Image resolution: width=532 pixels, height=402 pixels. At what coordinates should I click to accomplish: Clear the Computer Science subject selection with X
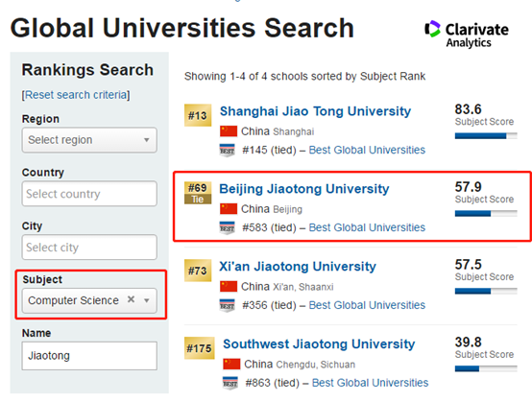pyautogui.click(x=131, y=299)
